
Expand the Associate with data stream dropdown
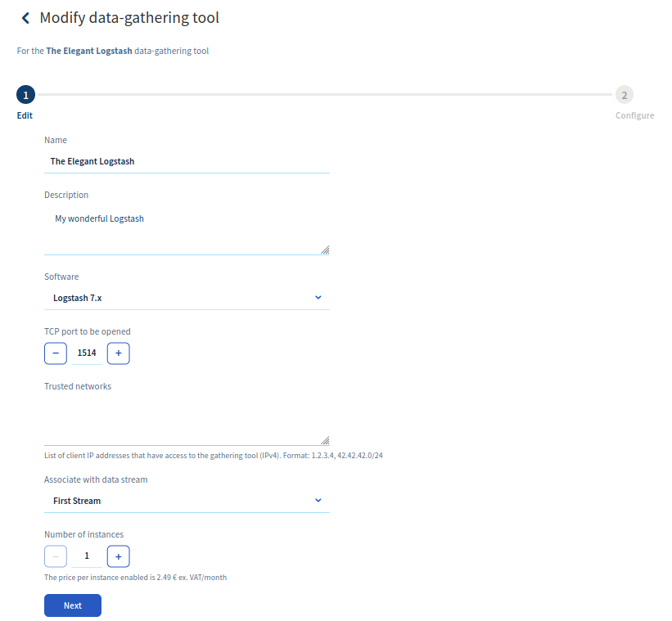coord(187,501)
